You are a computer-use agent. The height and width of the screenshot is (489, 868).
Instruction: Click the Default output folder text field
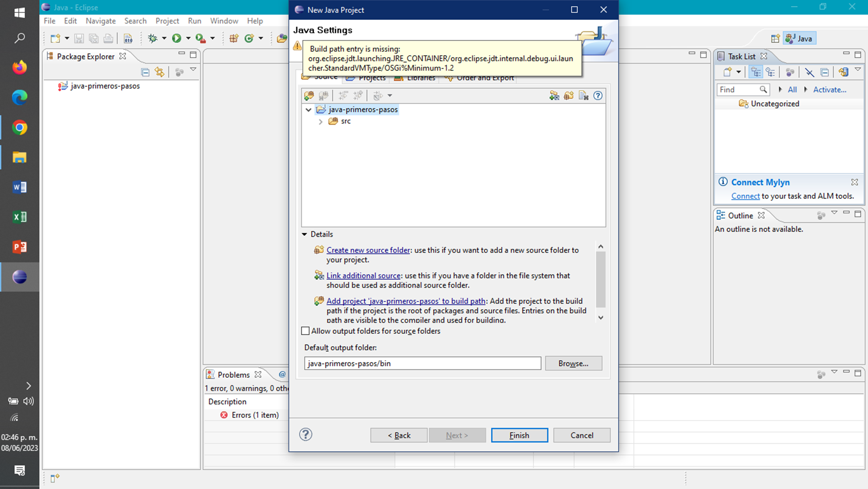423,363
